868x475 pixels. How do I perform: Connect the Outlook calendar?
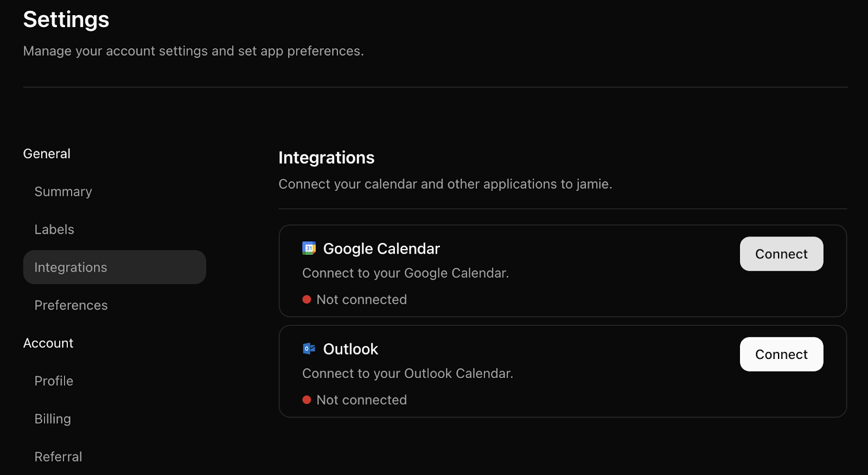pyautogui.click(x=781, y=354)
